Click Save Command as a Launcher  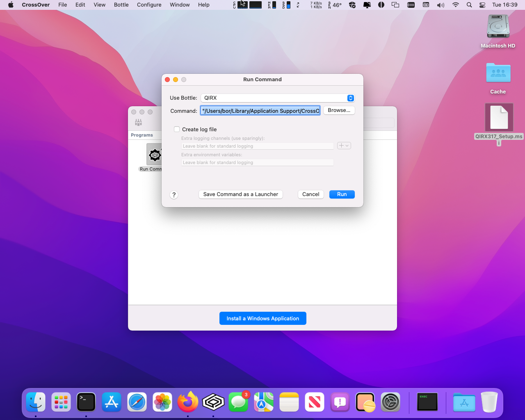[x=241, y=194]
